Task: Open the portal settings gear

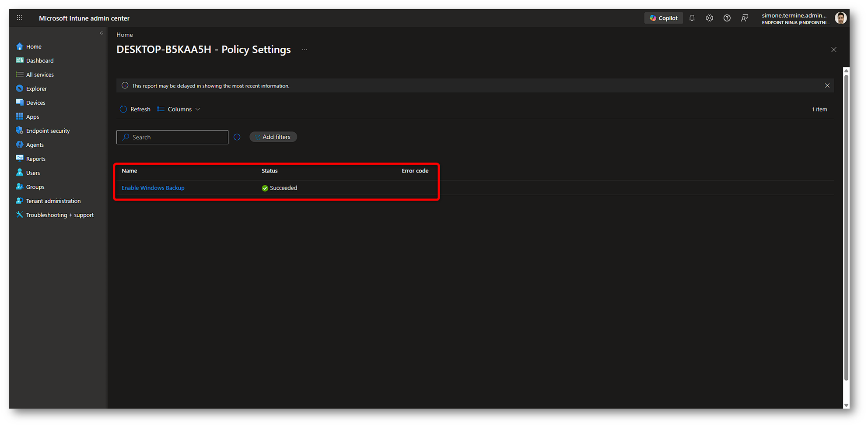Action: click(709, 18)
